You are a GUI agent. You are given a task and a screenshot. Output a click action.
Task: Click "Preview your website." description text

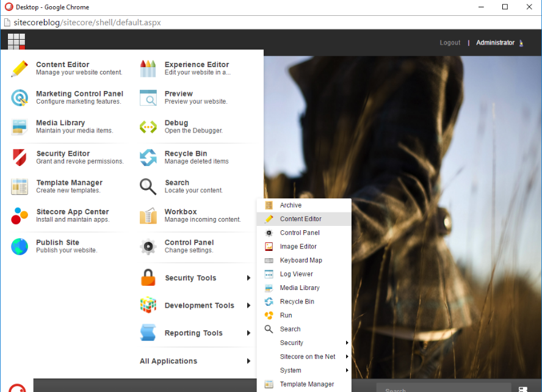point(196,101)
